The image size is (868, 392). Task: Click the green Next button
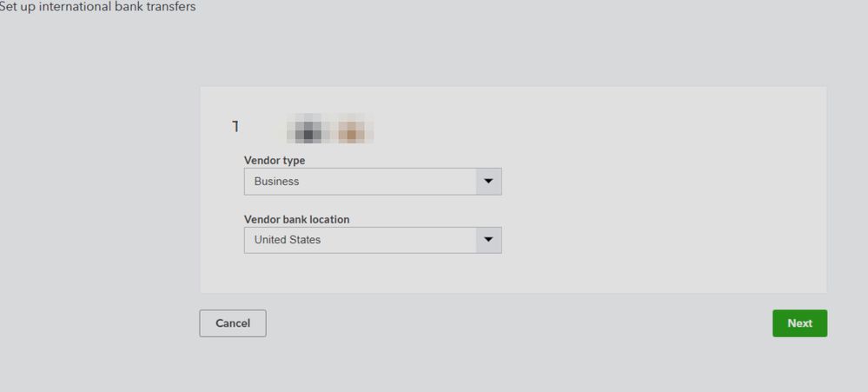[799, 323]
